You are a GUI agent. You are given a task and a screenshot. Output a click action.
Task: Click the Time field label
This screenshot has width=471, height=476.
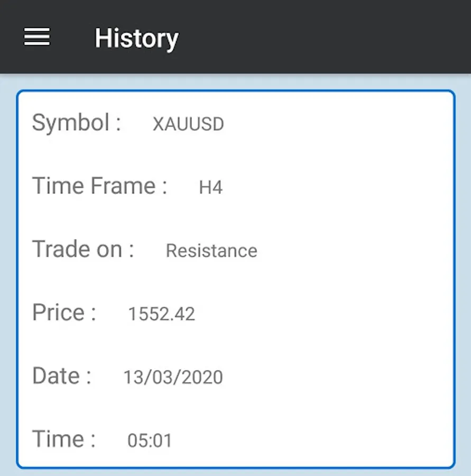coord(64,439)
